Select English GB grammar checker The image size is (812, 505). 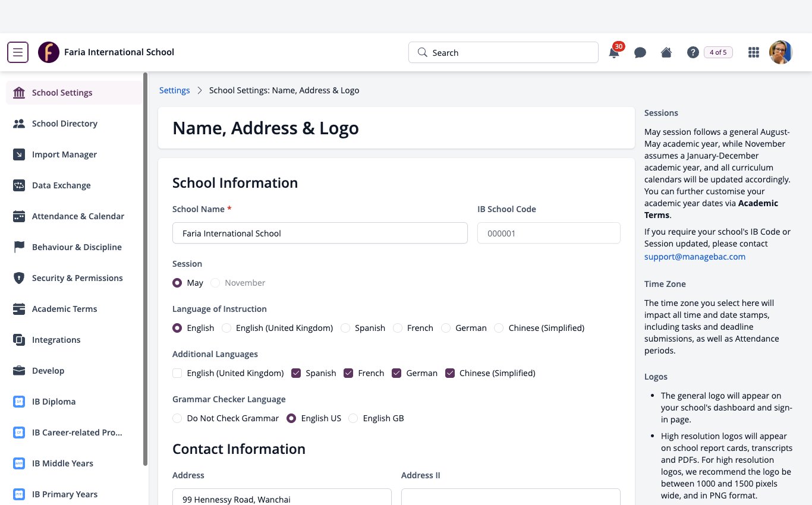(x=353, y=418)
